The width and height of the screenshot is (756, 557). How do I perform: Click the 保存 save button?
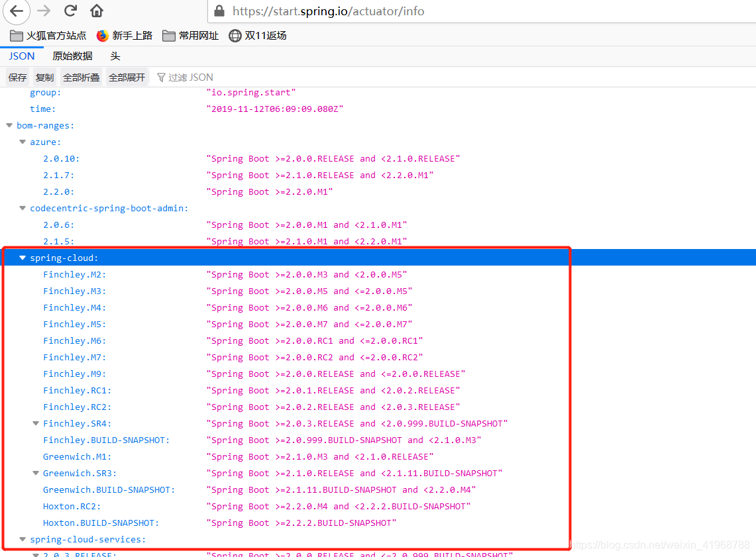[17, 77]
